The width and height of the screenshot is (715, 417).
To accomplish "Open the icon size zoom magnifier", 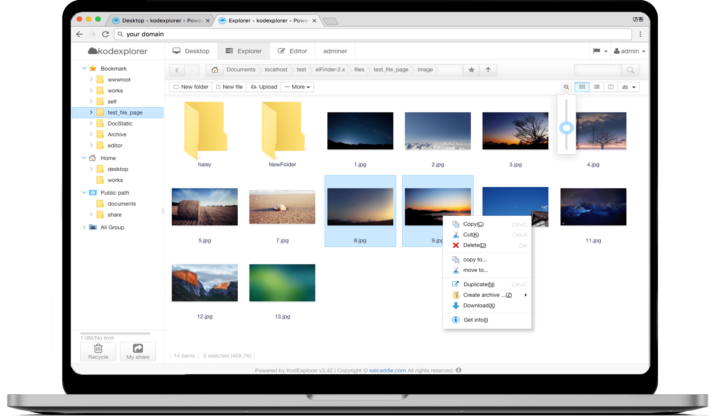I will pyautogui.click(x=566, y=87).
